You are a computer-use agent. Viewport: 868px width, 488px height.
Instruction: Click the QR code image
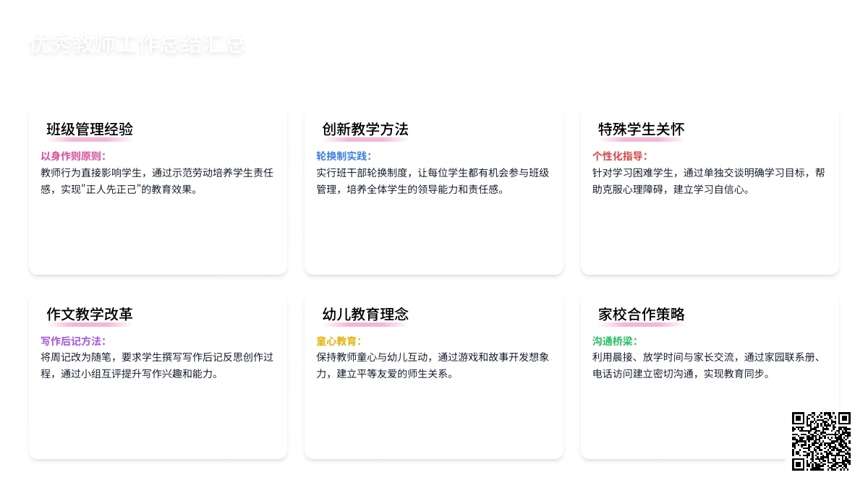821,441
